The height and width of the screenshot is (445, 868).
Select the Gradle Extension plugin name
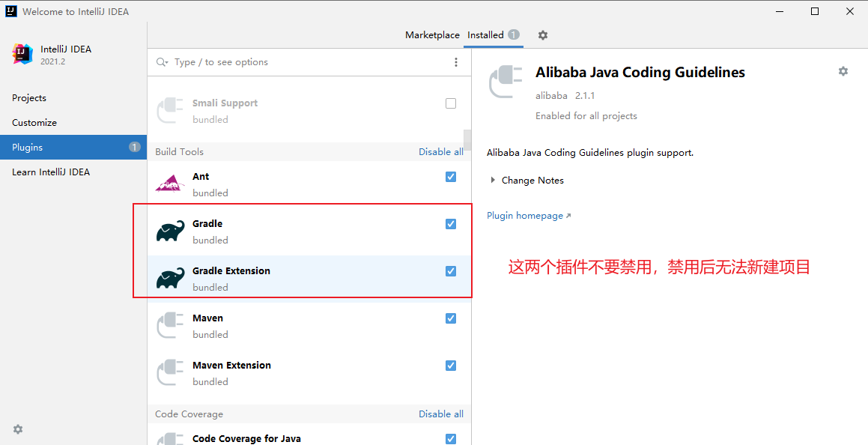[x=231, y=271]
